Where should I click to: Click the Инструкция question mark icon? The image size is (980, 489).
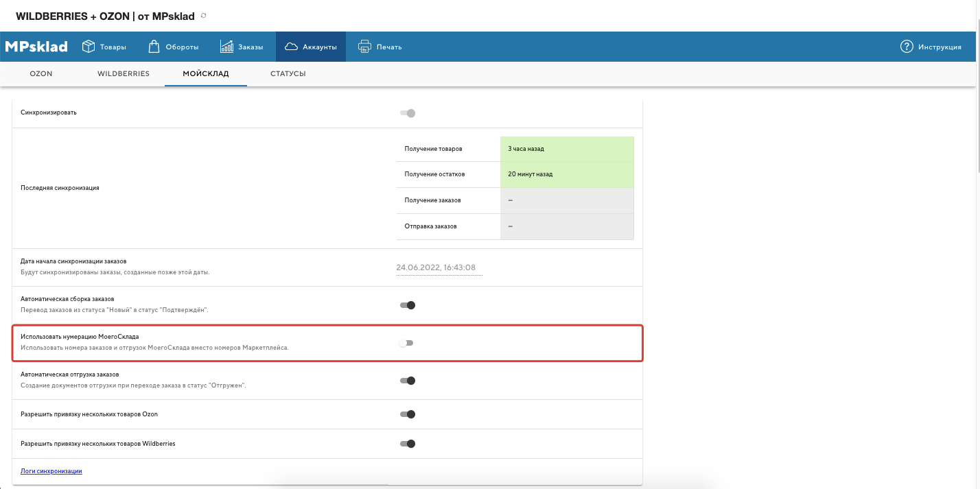pos(906,47)
